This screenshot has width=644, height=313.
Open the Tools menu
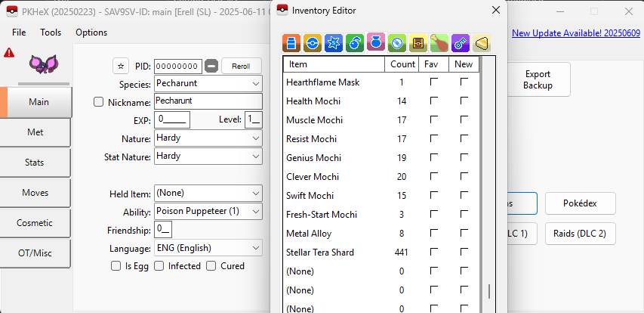click(51, 33)
